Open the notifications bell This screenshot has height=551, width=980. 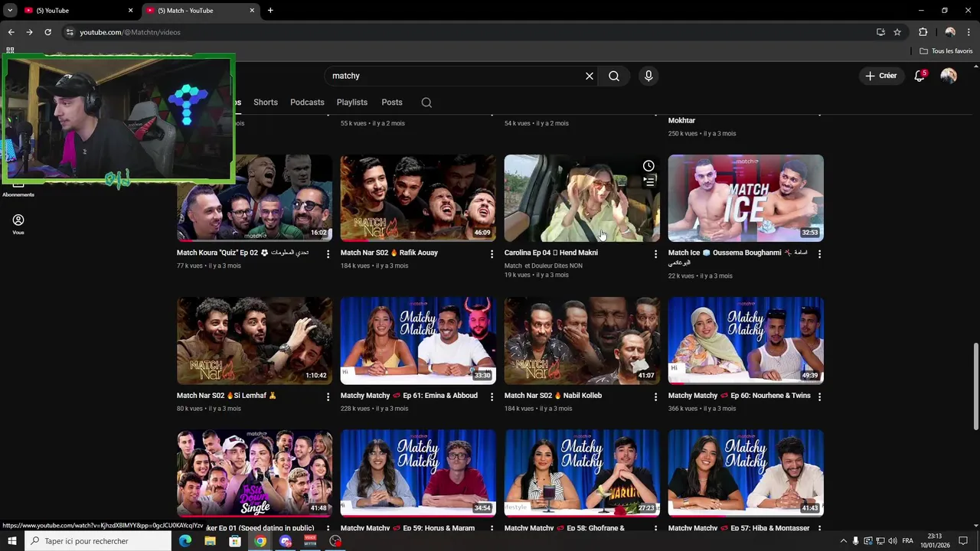[920, 76]
